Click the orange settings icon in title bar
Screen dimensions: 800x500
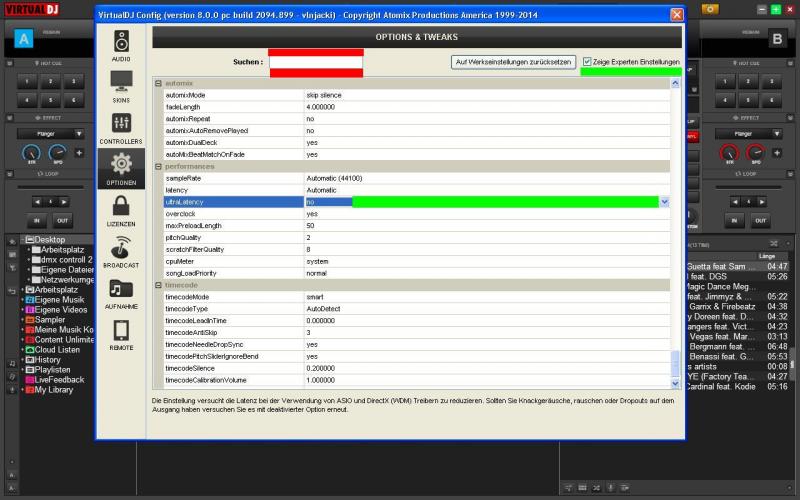(x=710, y=9)
